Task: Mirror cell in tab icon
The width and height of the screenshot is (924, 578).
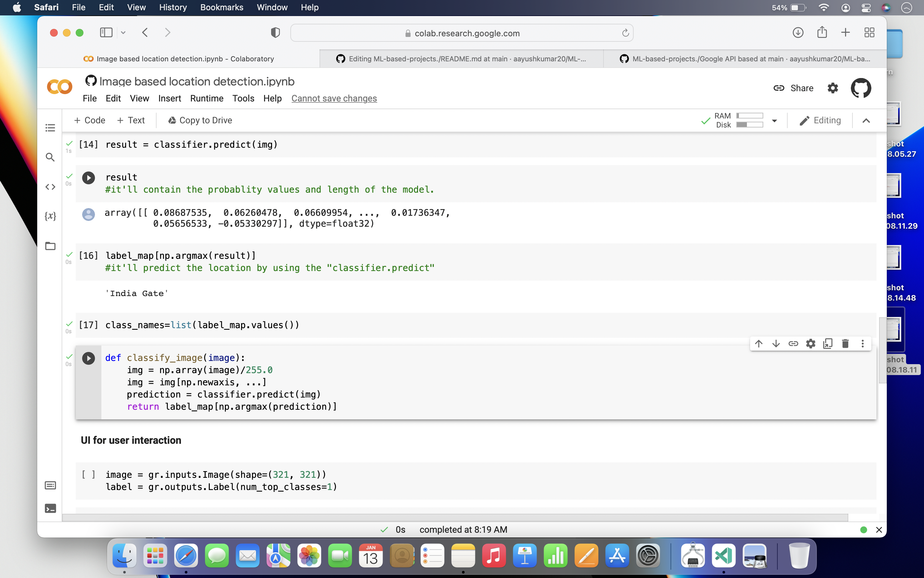Action: (x=828, y=344)
